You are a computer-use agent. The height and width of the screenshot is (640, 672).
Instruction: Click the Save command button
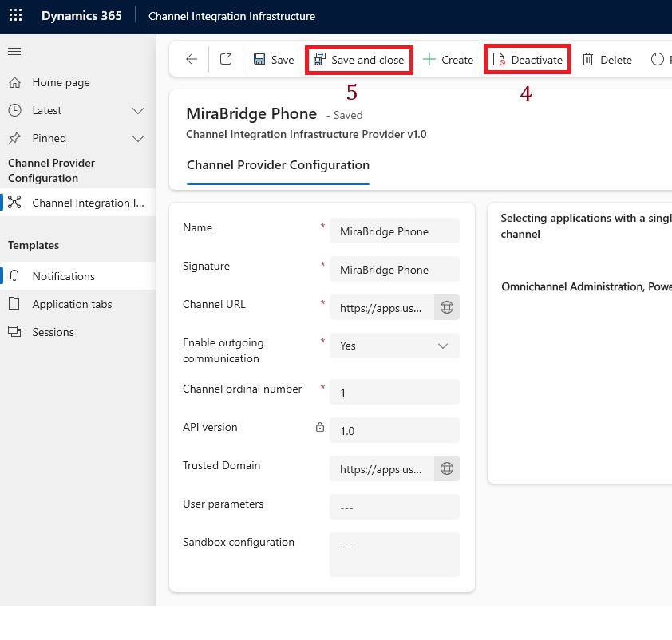(274, 60)
